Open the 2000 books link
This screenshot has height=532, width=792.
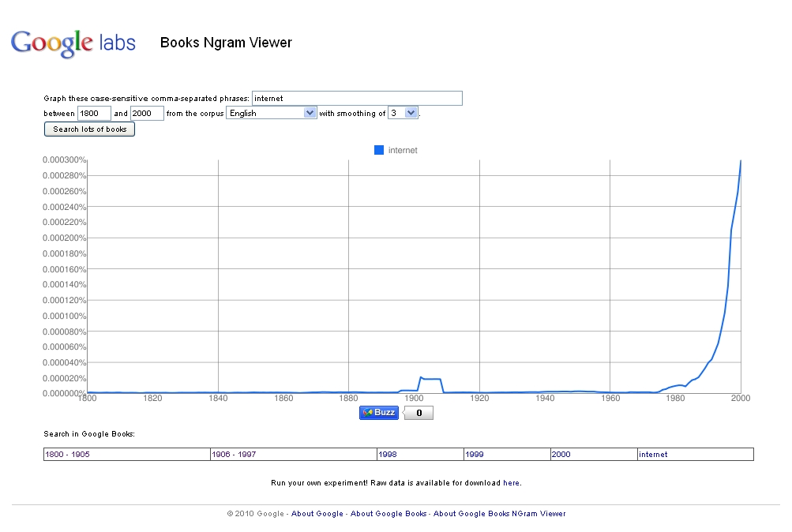[561, 455]
